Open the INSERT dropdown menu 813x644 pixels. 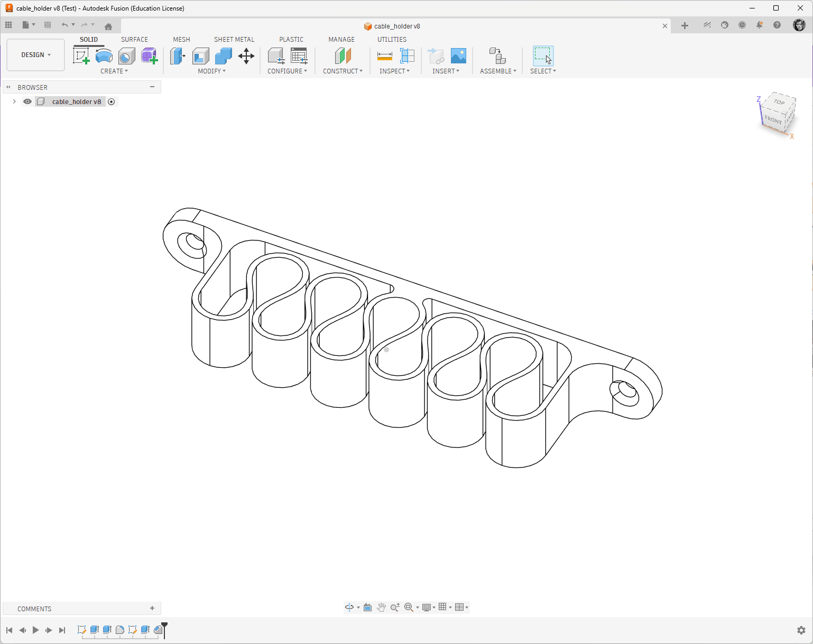[x=446, y=71]
